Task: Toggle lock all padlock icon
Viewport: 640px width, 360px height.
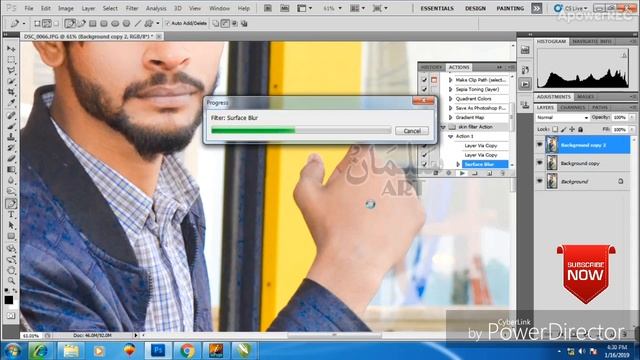Action: [x=580, y=129]
